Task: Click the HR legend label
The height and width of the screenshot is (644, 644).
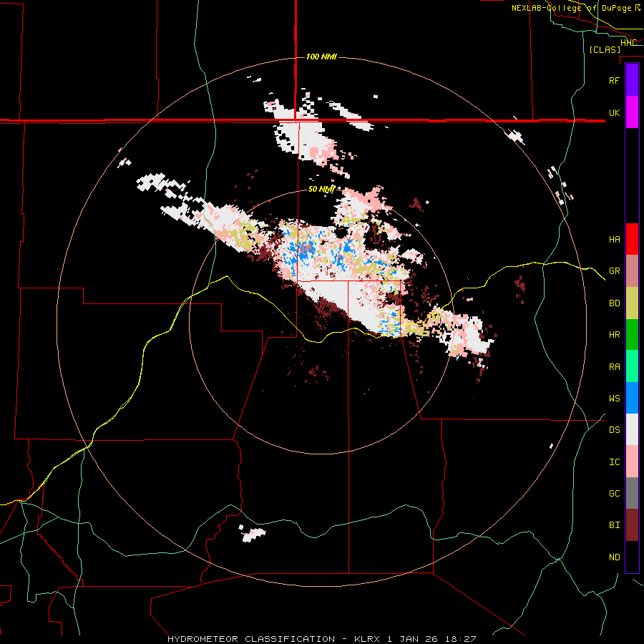Action: [614, 335]
